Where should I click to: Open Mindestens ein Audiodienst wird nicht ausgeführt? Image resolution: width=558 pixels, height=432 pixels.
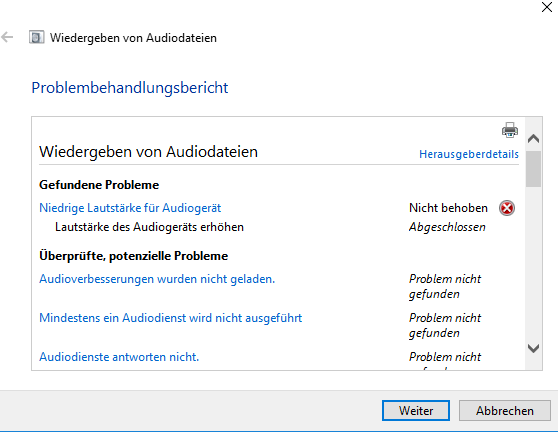point(170,318)
